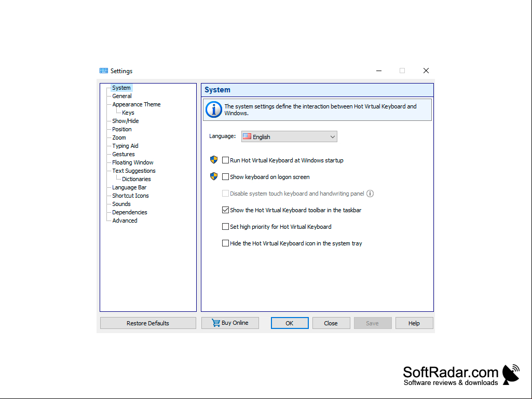Click the Buy Online button

[230, 323]
